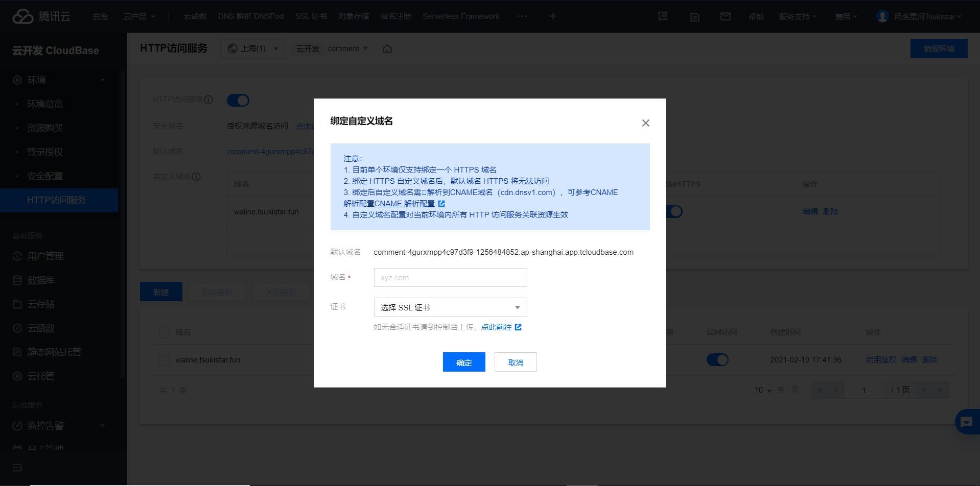Open 对象存储 shortcut
Image resolution: width=980 pixels, height=486 pixels.
tap(354, 16)
